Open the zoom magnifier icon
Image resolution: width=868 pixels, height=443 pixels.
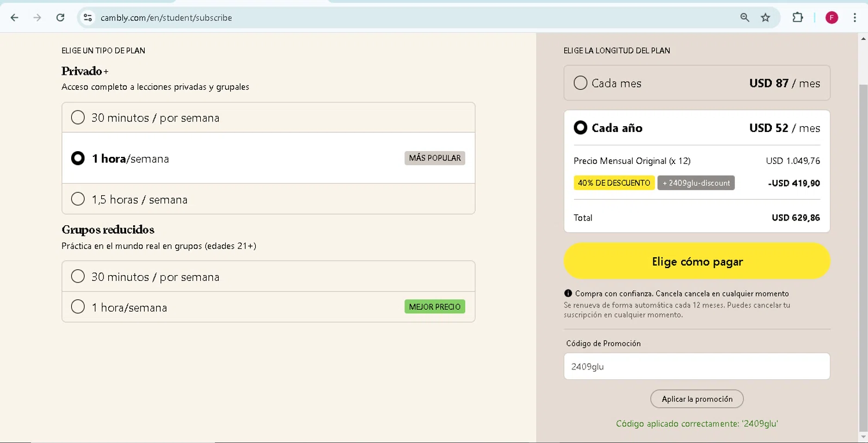tap(745, 18)
